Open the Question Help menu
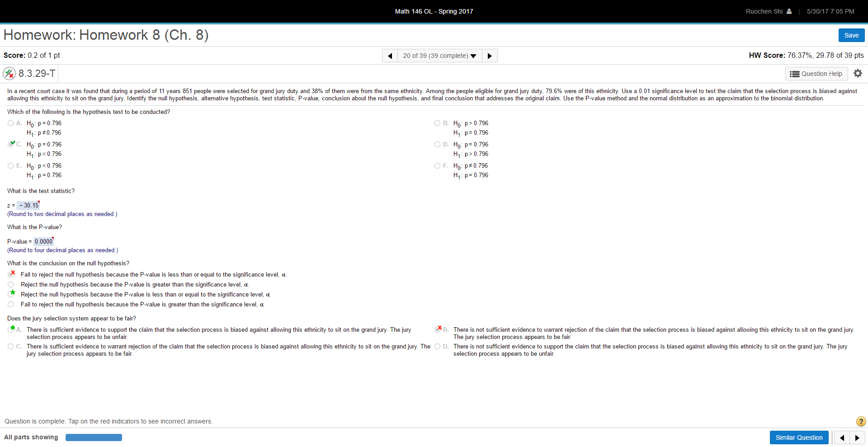The height and width of the screenshot is (447, 868). point(816,74)
